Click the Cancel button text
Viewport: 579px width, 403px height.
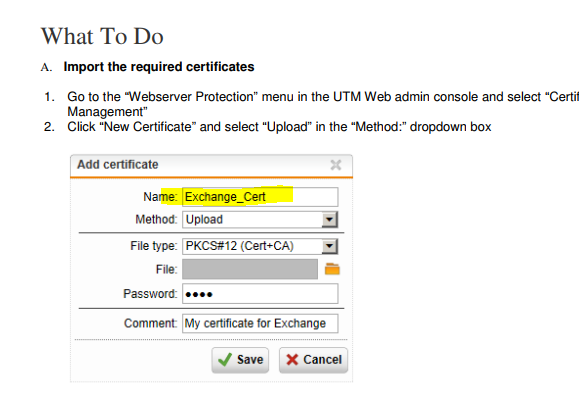pos(322,360)
